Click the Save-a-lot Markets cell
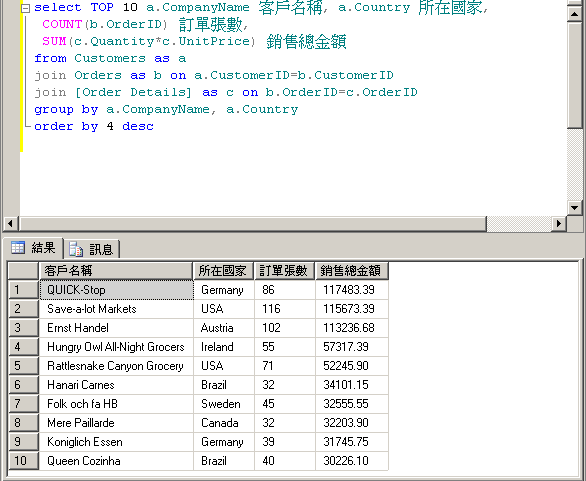The image size is (586, 481). (x=116, y=309)
